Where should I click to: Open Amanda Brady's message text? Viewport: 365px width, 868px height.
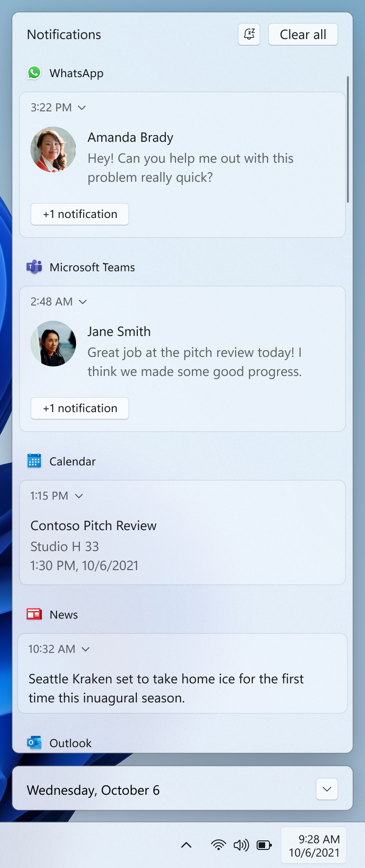pos(191,168)
